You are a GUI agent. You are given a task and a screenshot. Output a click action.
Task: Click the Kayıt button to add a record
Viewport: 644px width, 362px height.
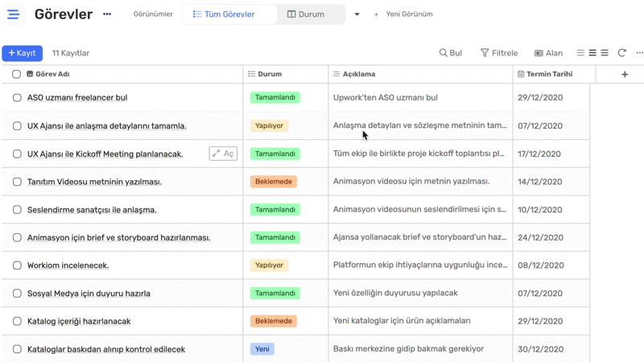(23, 53)
